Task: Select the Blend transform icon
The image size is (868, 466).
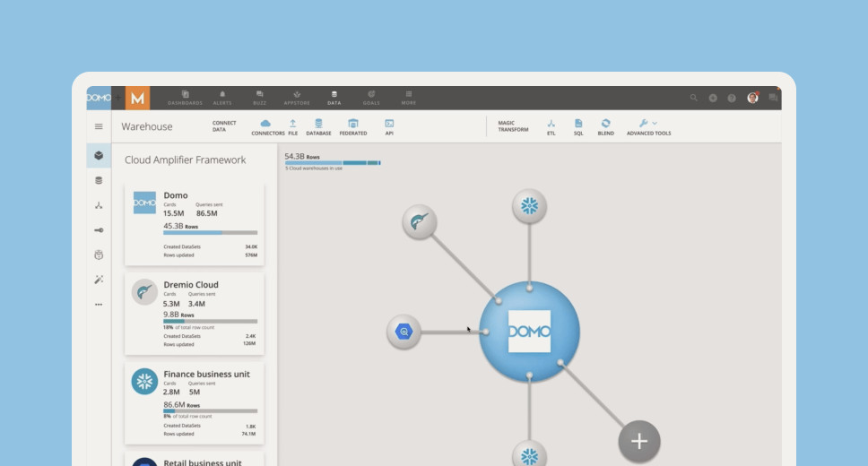Action: click(x=606, y=124)
